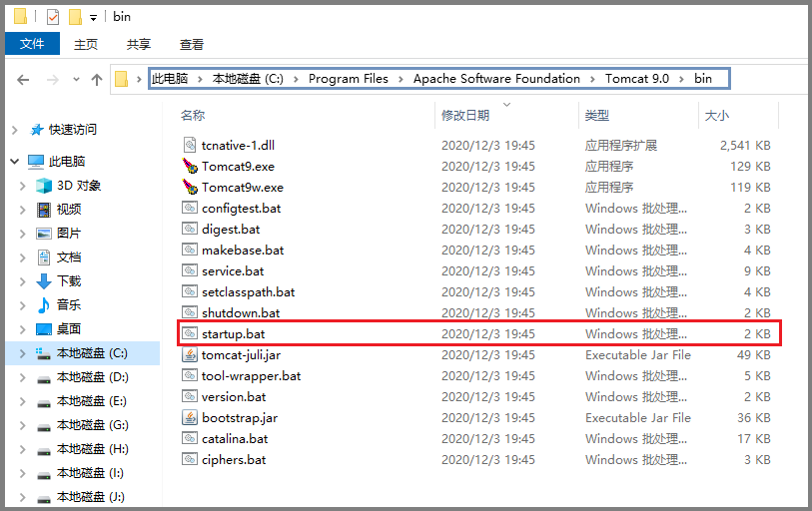Select the shutdown.bat file name
Viewport: 812px width, 511px height.
tap(241, 312)
